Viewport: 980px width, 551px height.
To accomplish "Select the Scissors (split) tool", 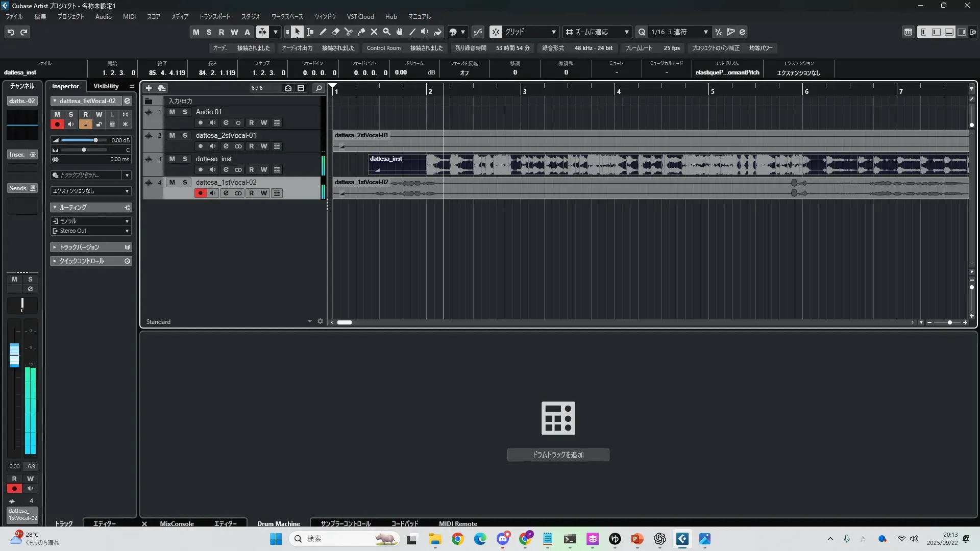I will coord(349,32).
